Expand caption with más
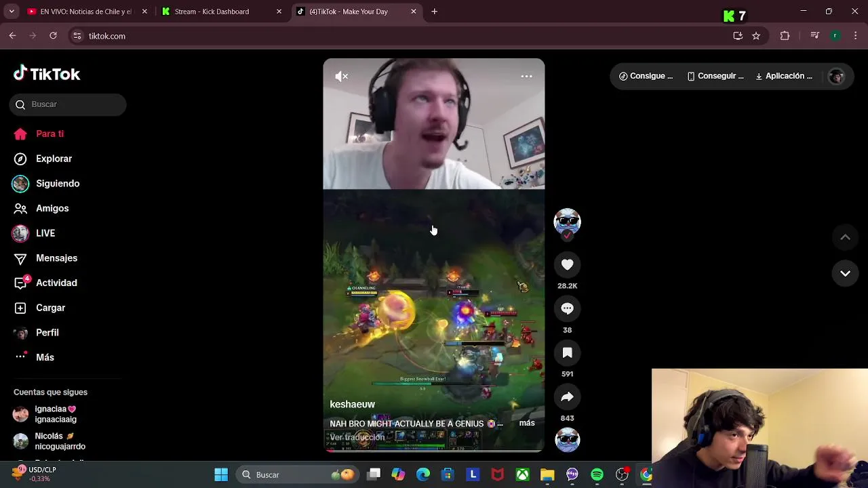Image resolution: width=868 pixels, height=488 pixels. pyautogui.click(x=527, y=423)
